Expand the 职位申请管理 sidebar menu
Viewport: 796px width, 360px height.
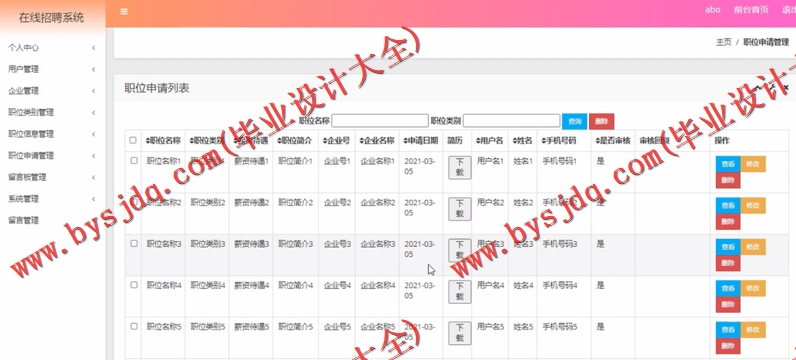[x=53, y=155]
